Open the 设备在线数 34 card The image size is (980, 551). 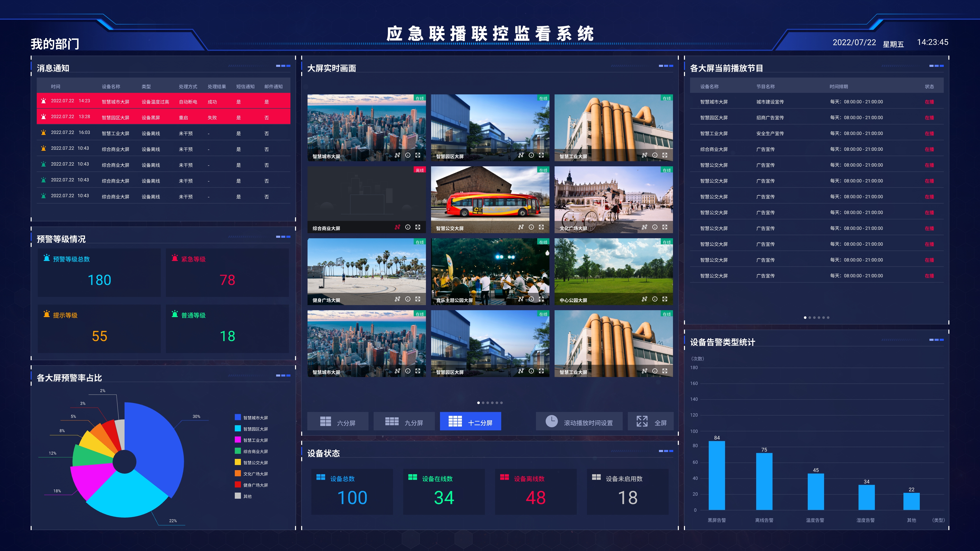(444, 492)
